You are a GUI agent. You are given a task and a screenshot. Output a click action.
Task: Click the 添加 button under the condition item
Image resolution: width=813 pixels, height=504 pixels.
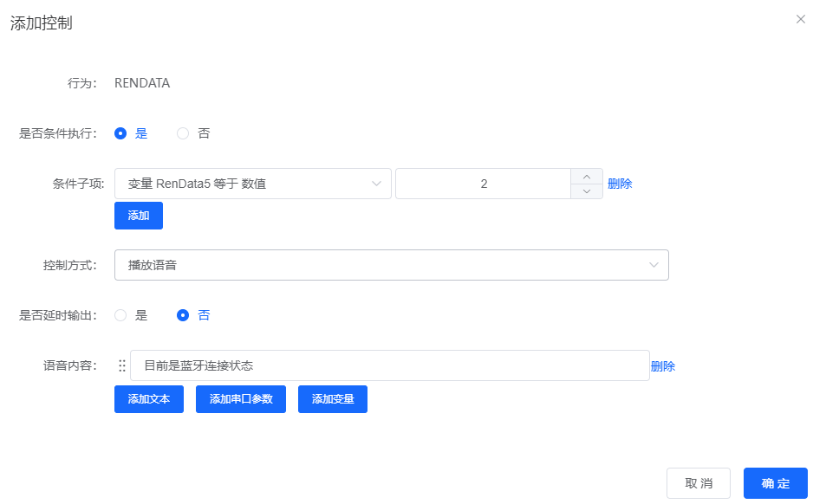(138, 216)
